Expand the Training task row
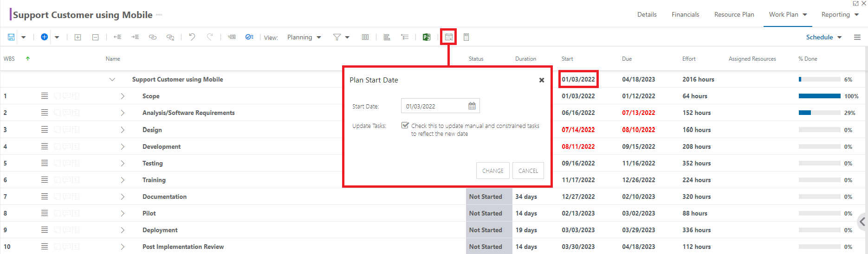 click(x=123, y=180)
